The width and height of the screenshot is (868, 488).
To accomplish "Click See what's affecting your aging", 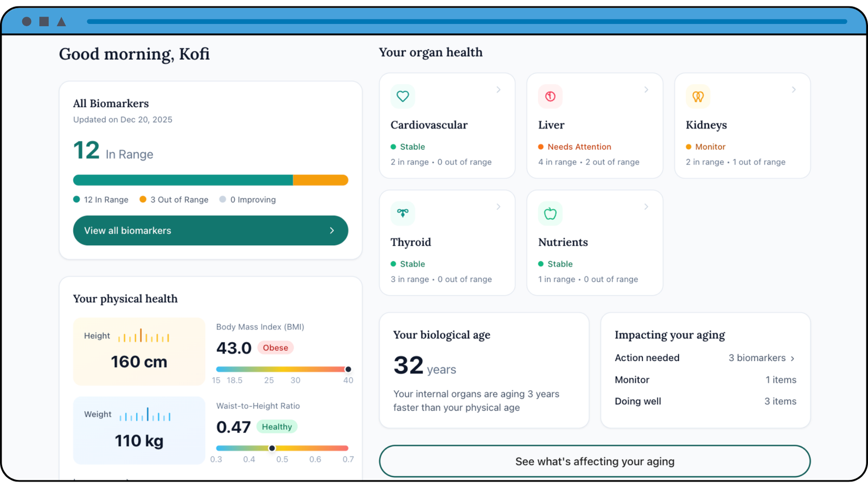I will pyautogui.click(x=595, y=461).
